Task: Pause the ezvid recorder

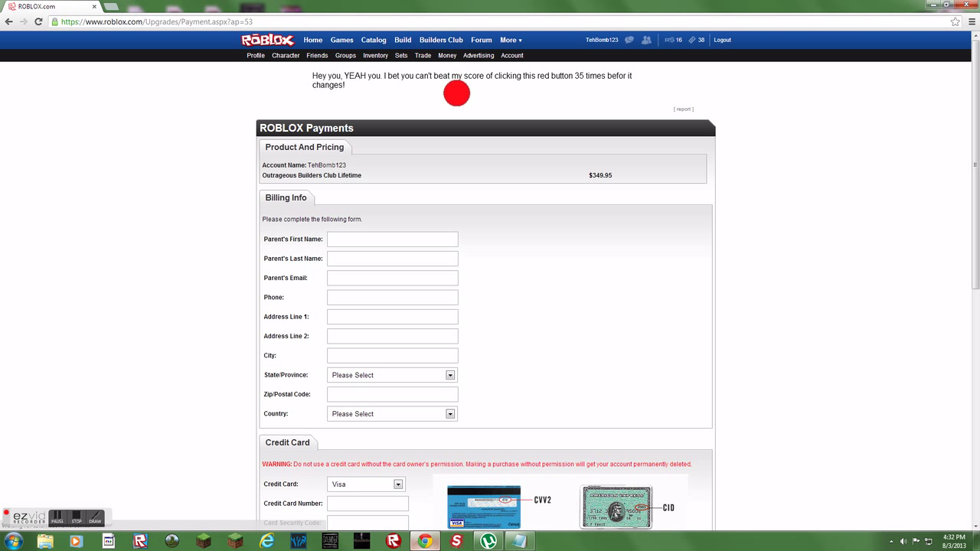Action: tap(57, 517)
